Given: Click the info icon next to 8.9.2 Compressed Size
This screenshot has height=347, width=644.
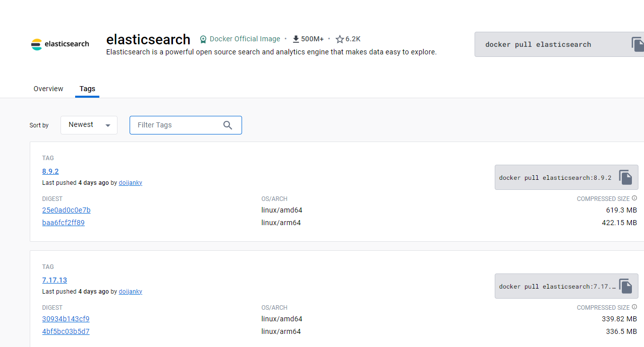Looking at the screenshot, I should [x=634, y=198].
